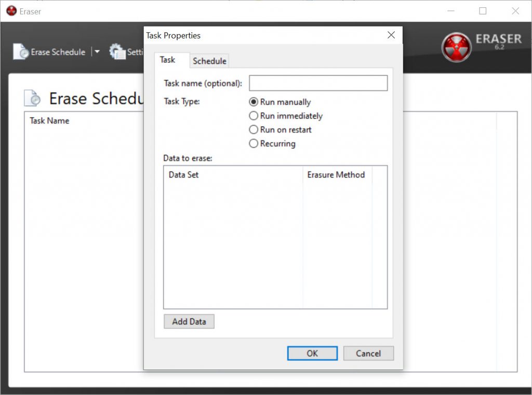
Task: Focus the Task name input field
Action: tap(318, 83)
